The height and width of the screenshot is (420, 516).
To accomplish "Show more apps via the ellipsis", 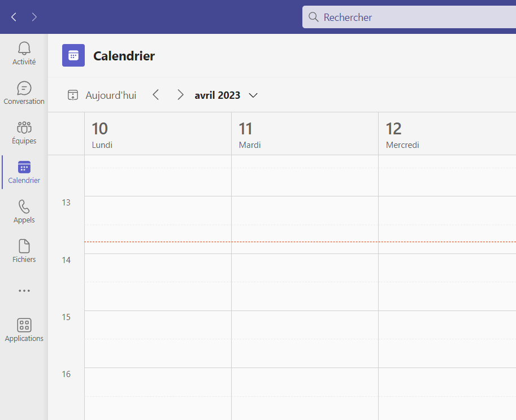I will point(24,291).
